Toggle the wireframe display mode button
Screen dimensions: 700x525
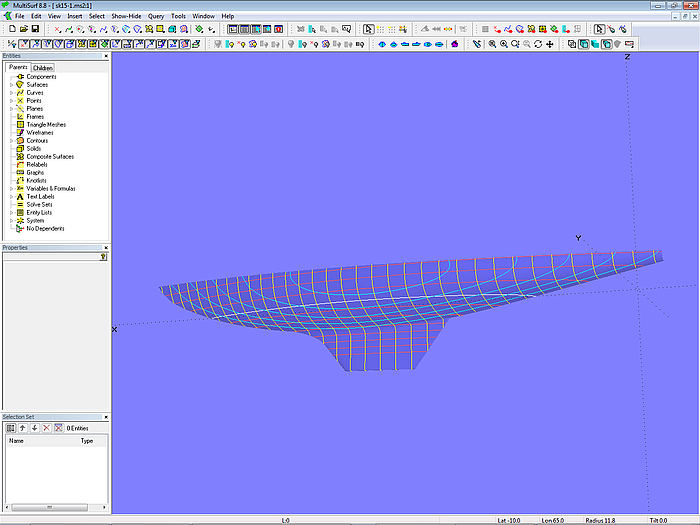coord(572,44)
